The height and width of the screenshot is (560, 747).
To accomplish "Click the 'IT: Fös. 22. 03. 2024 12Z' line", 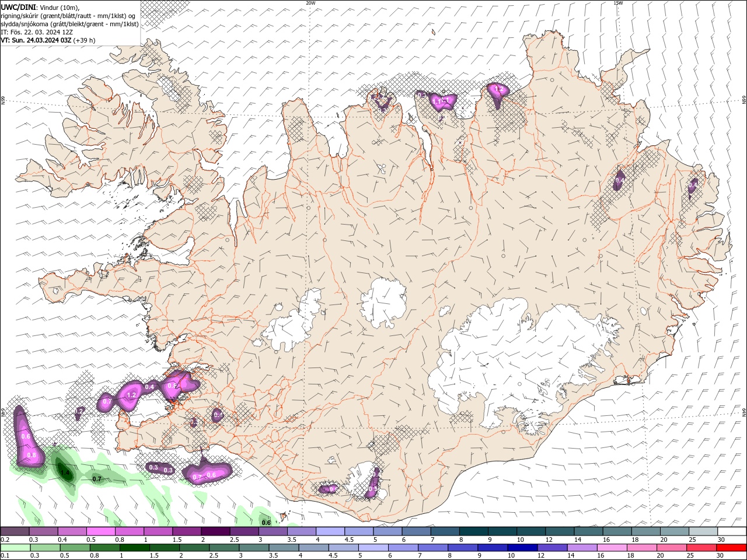I will [37, 32].
